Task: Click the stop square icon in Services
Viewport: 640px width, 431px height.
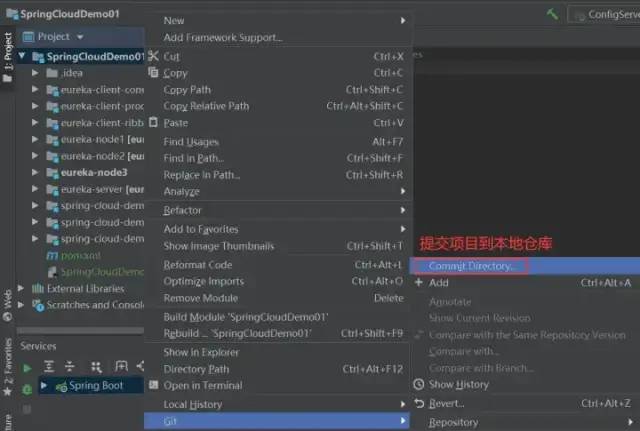Action: (27, 409)
